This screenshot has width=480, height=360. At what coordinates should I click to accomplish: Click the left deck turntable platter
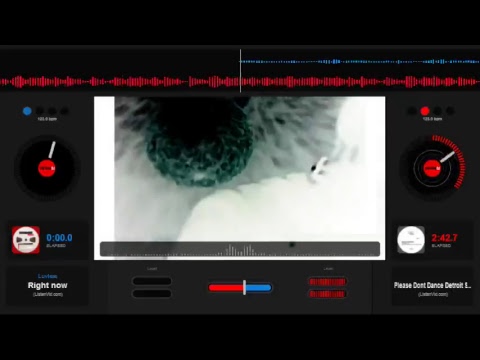[x=47, y=168]
